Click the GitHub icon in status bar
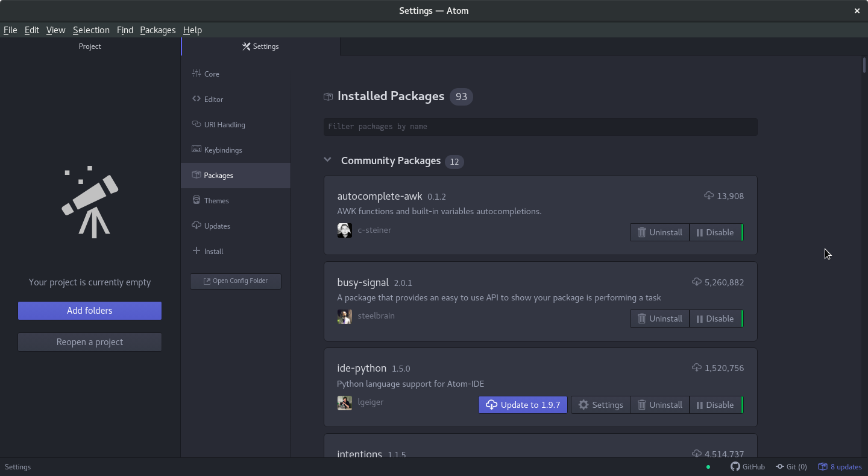The image size is (868, 476). pos(735,466)
